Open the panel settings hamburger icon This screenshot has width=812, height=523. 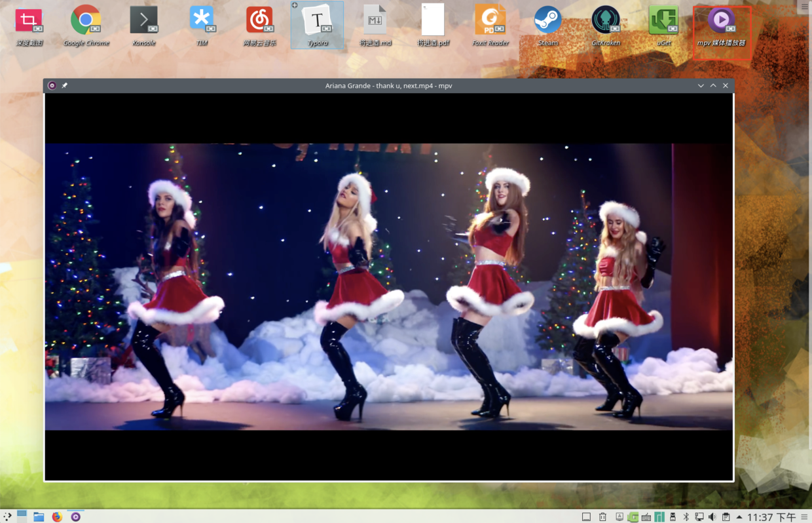point(804,517)
